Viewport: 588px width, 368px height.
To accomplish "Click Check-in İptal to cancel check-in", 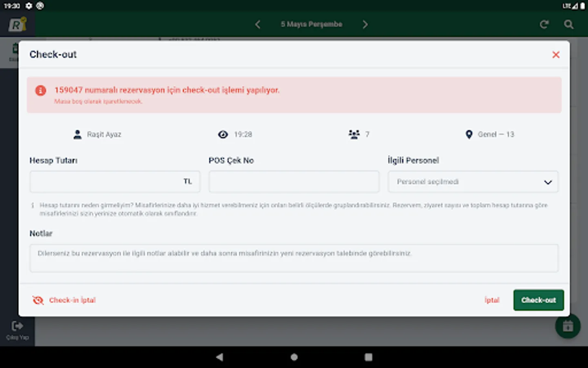I will tap(72, 300).
